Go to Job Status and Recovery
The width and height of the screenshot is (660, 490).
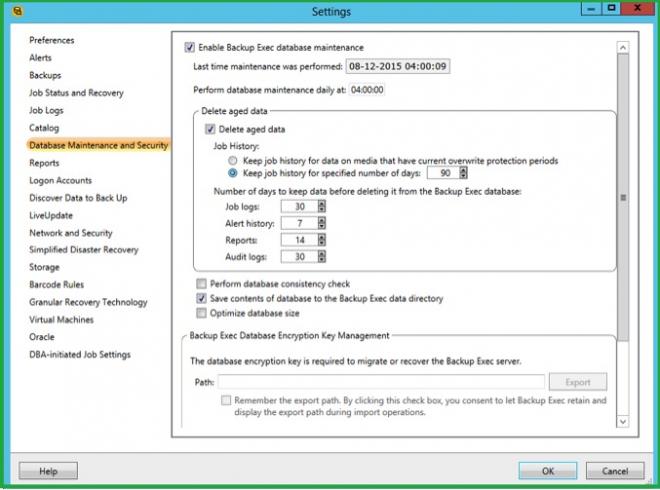click(x=76, y=93)
